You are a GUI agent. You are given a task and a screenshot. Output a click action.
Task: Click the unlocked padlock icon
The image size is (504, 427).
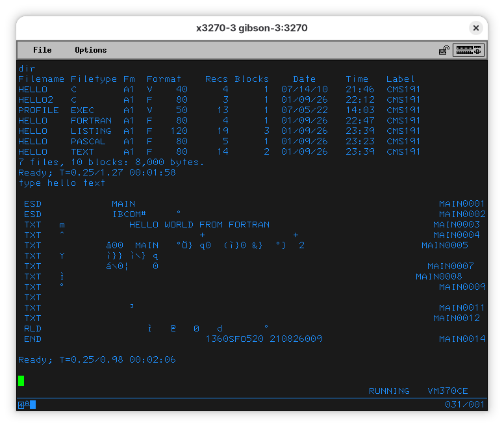point(444,50)
